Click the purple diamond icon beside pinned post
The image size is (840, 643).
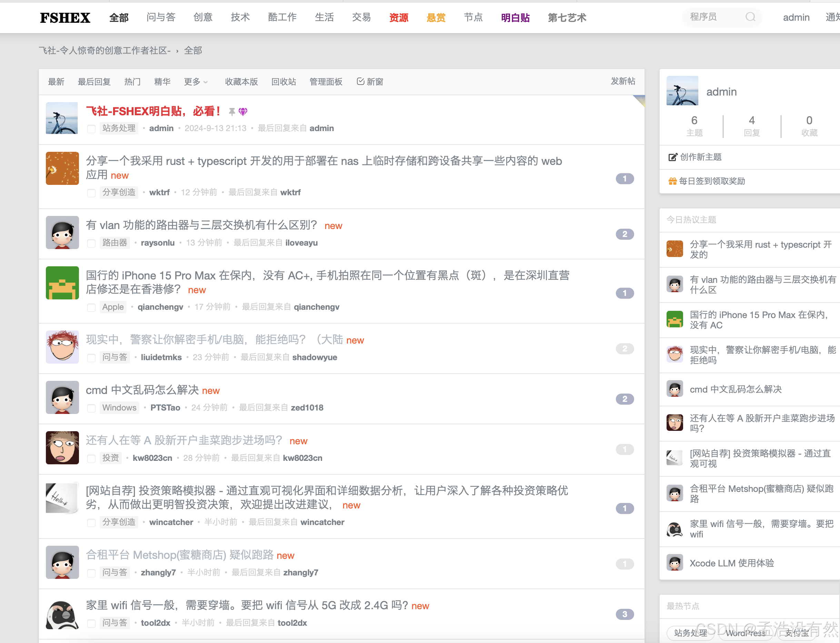coord(243,112)
